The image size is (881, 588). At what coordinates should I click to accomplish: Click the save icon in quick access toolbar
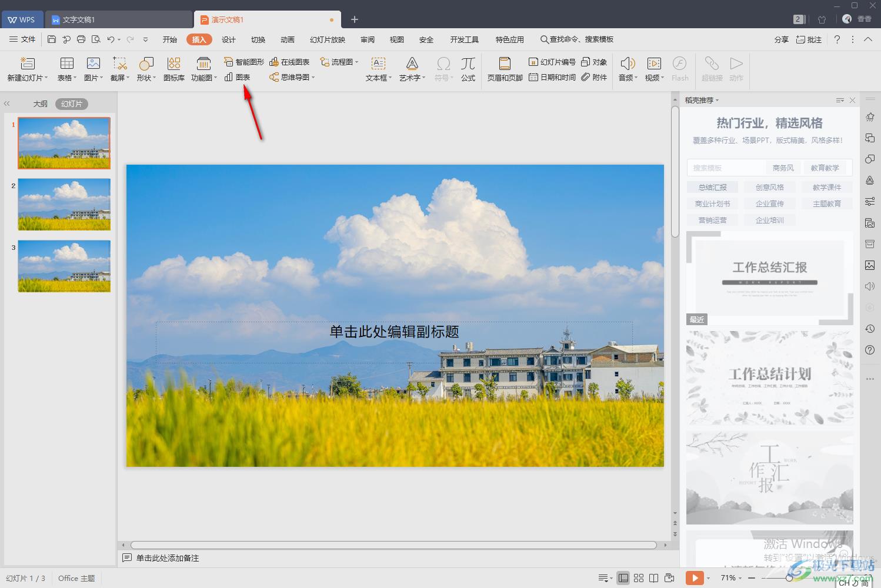tap(52, 39)
